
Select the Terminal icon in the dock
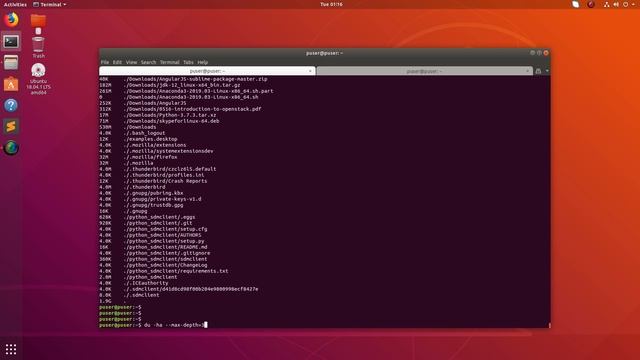click(11, 41)
